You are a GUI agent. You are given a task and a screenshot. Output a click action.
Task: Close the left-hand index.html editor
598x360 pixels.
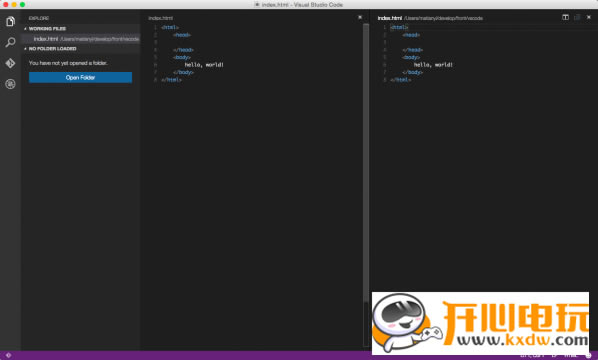[x=360, y=17]
